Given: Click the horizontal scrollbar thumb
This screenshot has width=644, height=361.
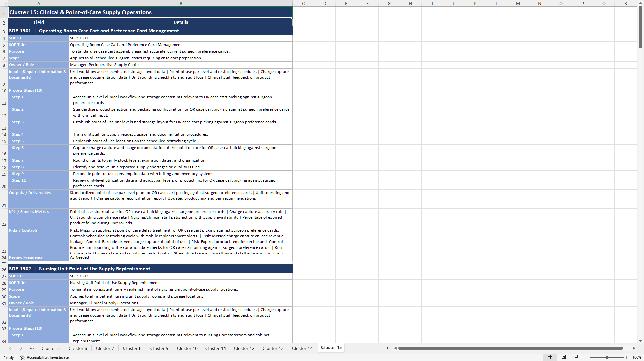Looking at the screenshot, I should point(510,348).
